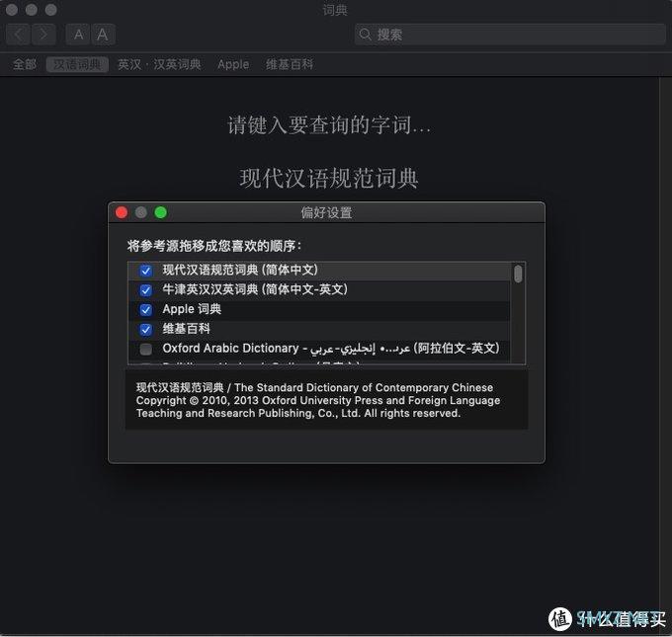The width and height of the screenshot is (672, 637).
Task: Click the 将参考源拖移成您喜欢的顺序 label
Action: [x=214, y=246]
